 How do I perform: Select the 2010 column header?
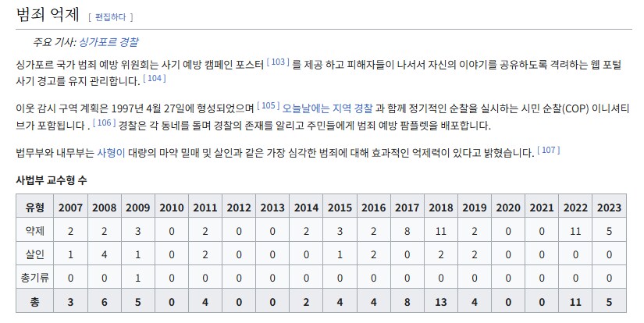pos(172,207)
